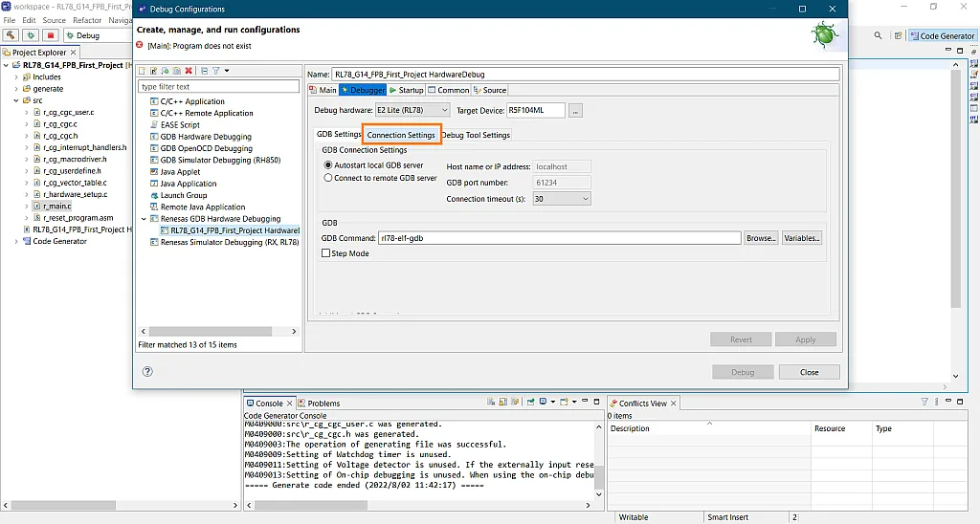Open the Edit menu

tap(29, 20)
